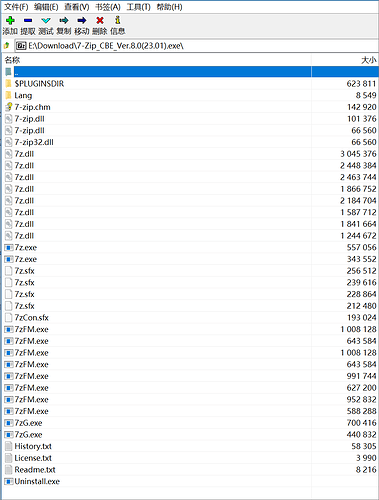Click the parent folder '..' row icon
379x500 pixels.
coord(8,72)
